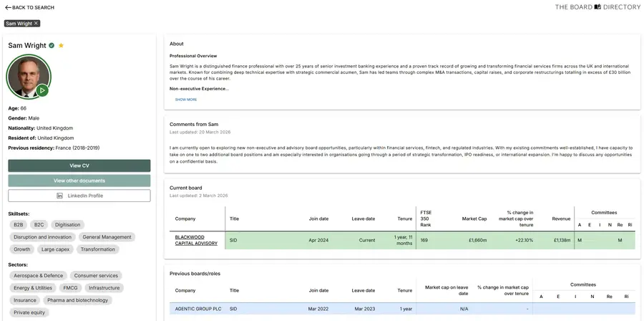Click BACK TO SEARCH link text
The width and height of the screenshot is (644, 321).
[33, 7]
